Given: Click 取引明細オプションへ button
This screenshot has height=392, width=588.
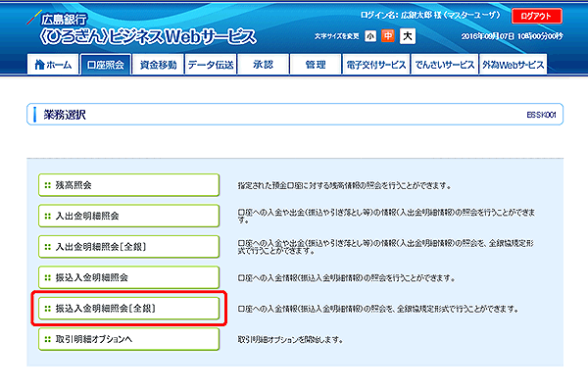Looking at the screenshot, I should point(128,339).
